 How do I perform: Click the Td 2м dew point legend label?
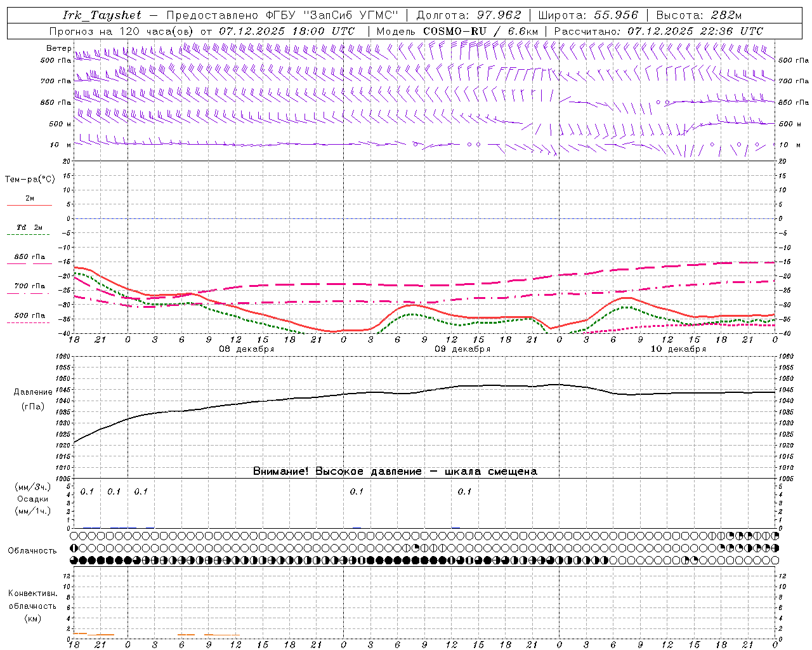pyautogui.click(x=30, y=227)
